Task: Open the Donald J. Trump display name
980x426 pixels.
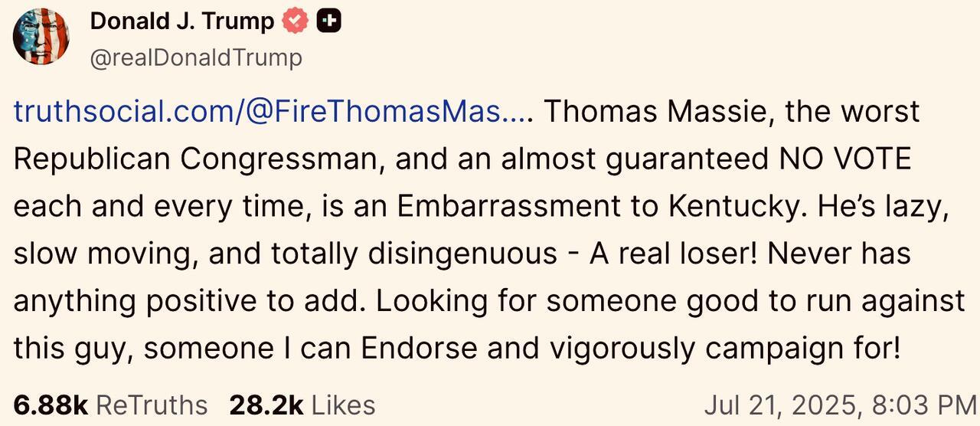Action: tap(182, 21)
